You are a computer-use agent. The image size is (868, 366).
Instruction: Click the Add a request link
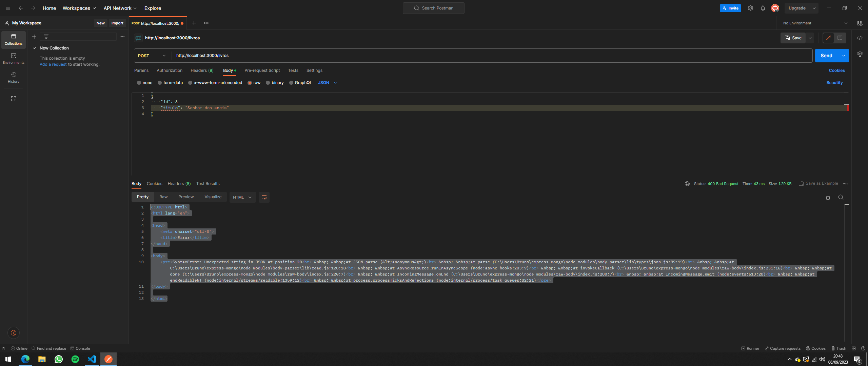(53, 64)
